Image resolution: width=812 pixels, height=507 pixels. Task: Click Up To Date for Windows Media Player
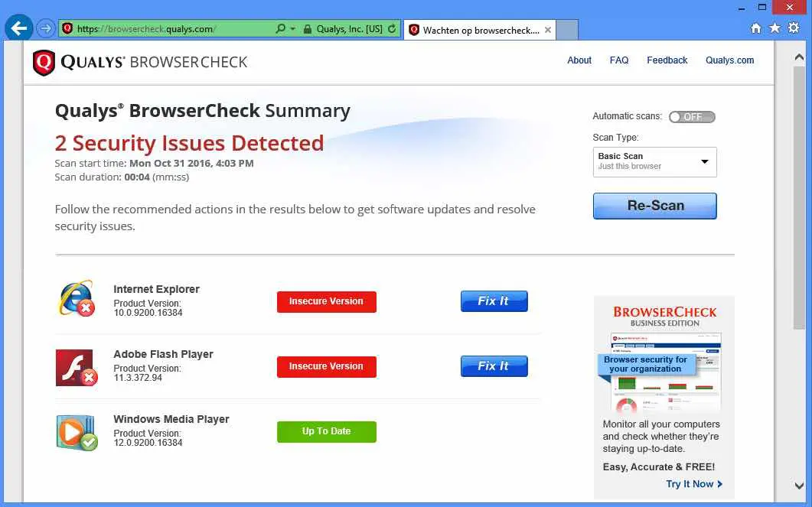[x=326, y=431]
